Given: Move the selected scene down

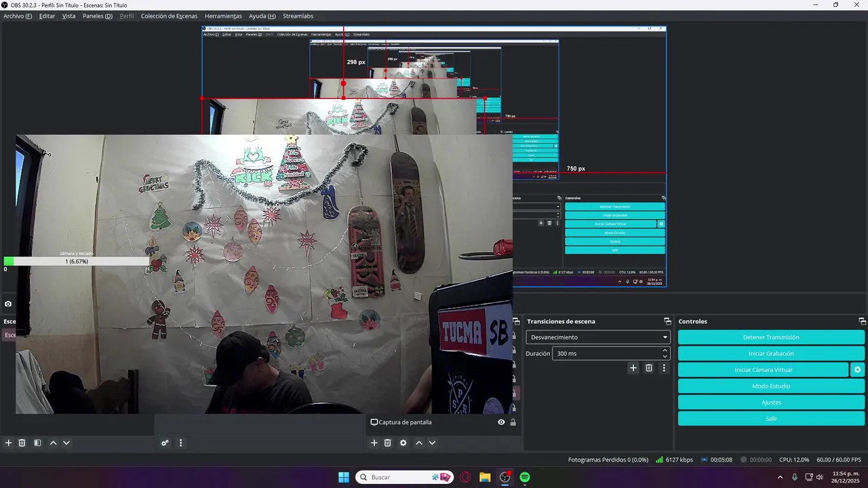Looking at the screenshot, I should pyautogui.click(x=66, y=443).
